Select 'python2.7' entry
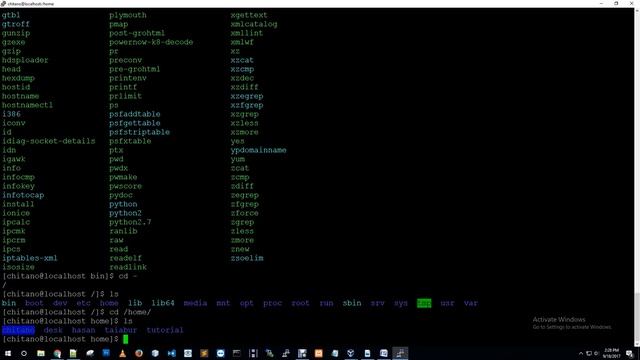640x360 pixels. click(x=130, y=222)
